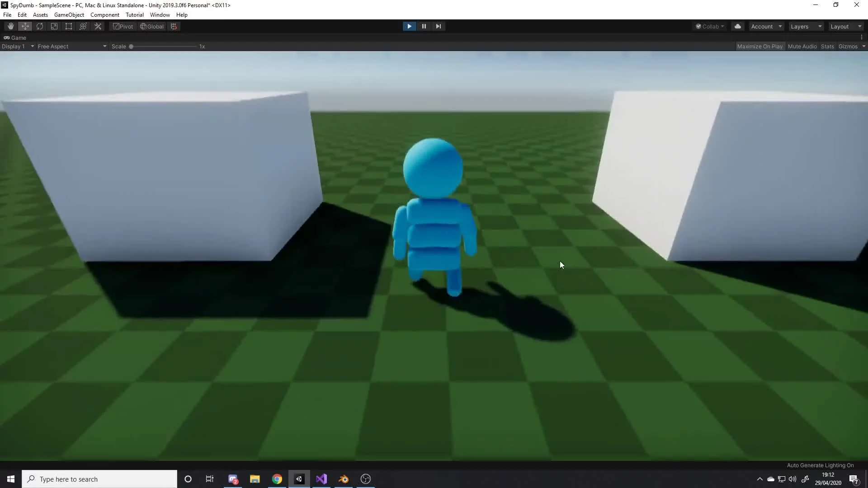The image size is (868, 488).
Task: Toggle Maximize On Play
Action: click(x=759, y=47)
